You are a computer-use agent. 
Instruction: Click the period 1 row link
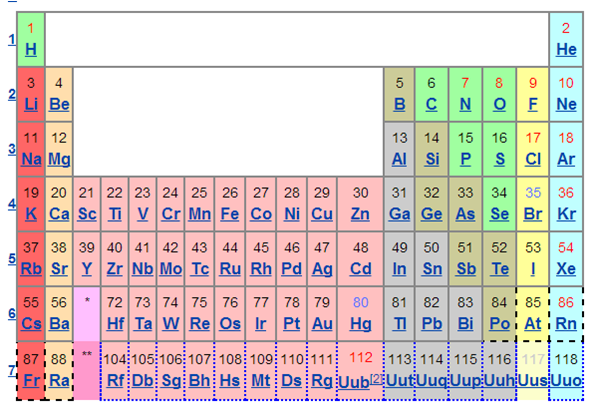pyautogui.click(x=12, y=39)
